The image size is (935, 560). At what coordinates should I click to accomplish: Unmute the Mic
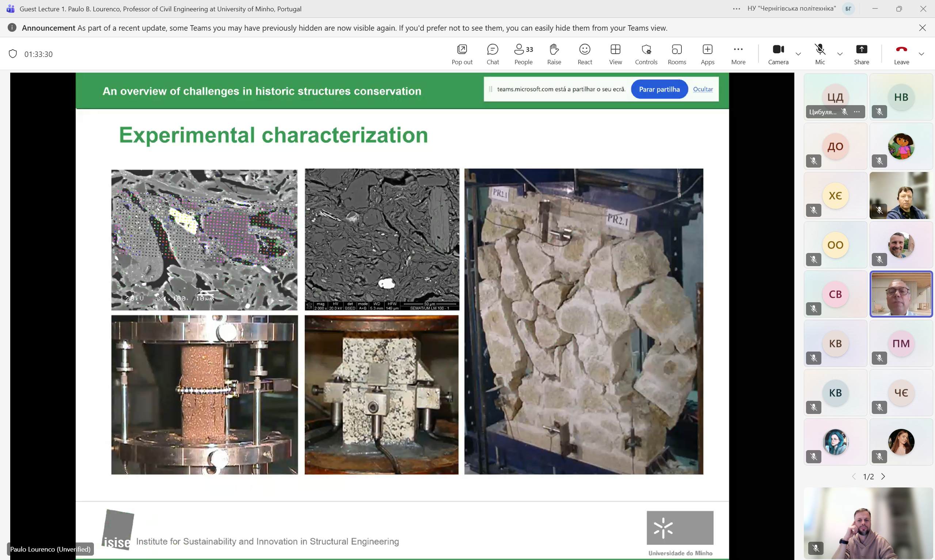(x=820, y=54)
